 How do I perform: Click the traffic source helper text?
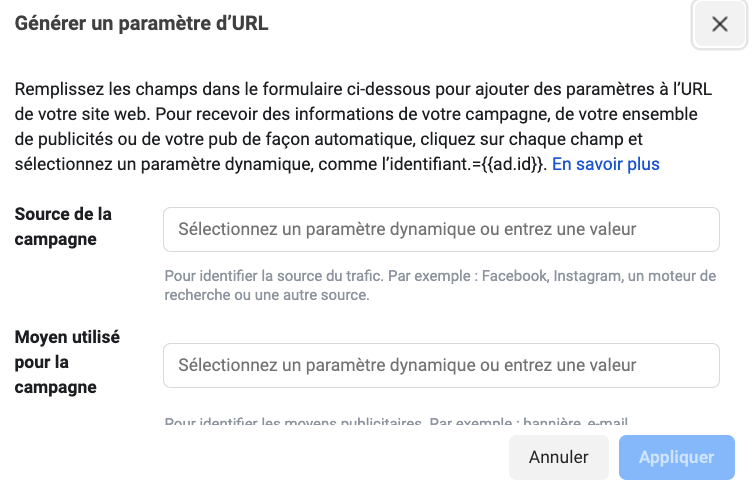440,285
